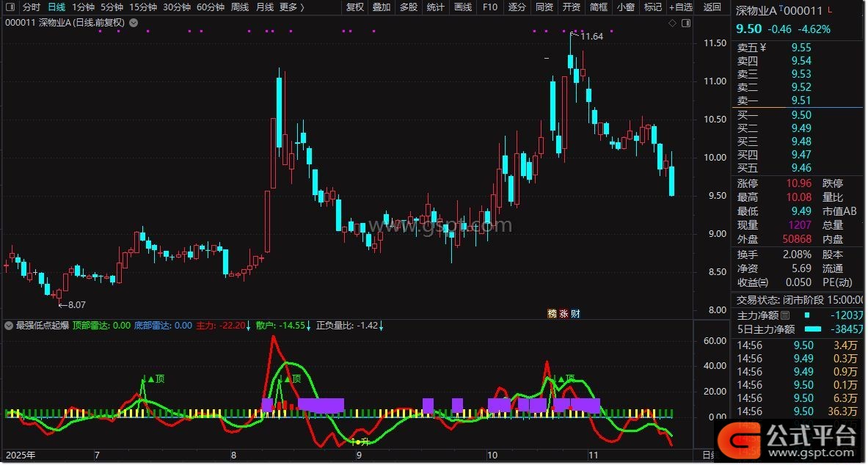Toggle the right side panel icon
Image resolution: width=868 pixels, height=465 pixels.
coord(685,23)
